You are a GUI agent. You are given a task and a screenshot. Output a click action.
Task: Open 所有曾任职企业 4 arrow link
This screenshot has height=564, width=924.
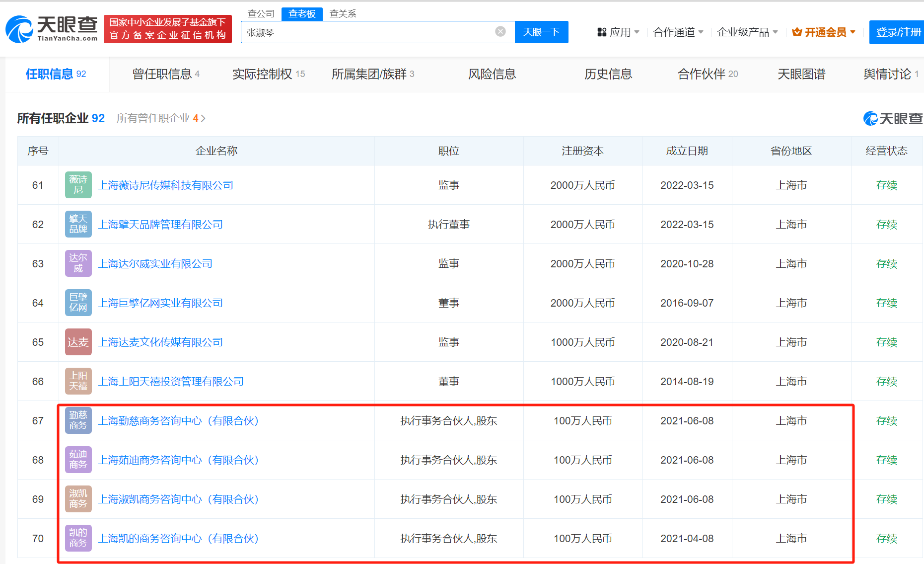tap(161, 118)
